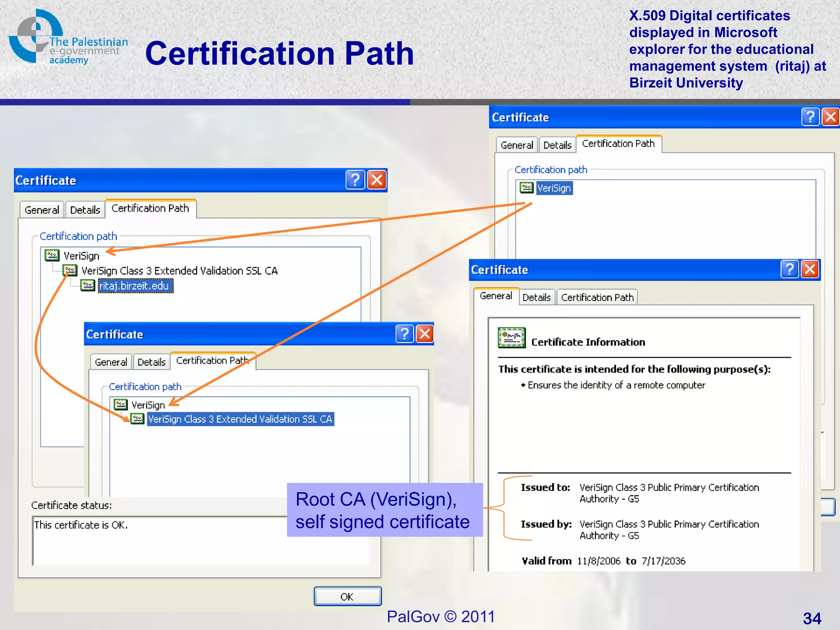Click 'Certificate status:' label

(x=71, y=505)
